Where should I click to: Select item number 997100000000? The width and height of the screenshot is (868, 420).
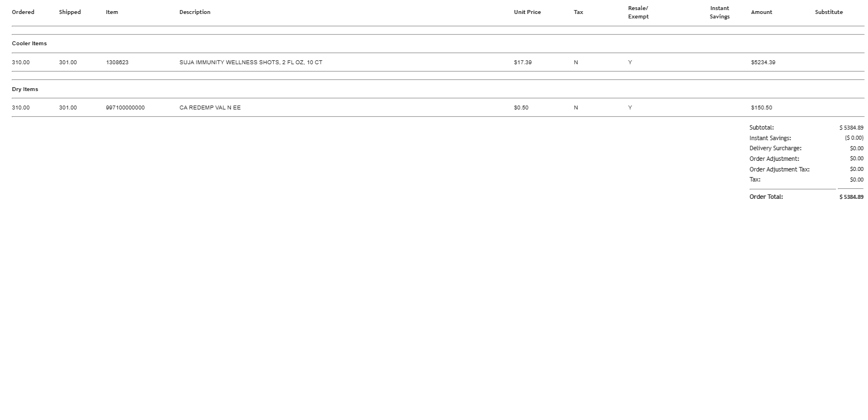point(125,108)
